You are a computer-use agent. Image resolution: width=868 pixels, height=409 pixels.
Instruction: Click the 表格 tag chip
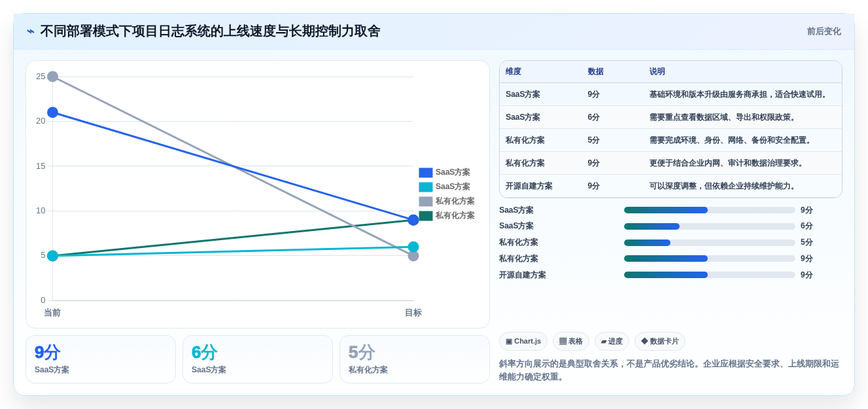click(x=571, y=342)
